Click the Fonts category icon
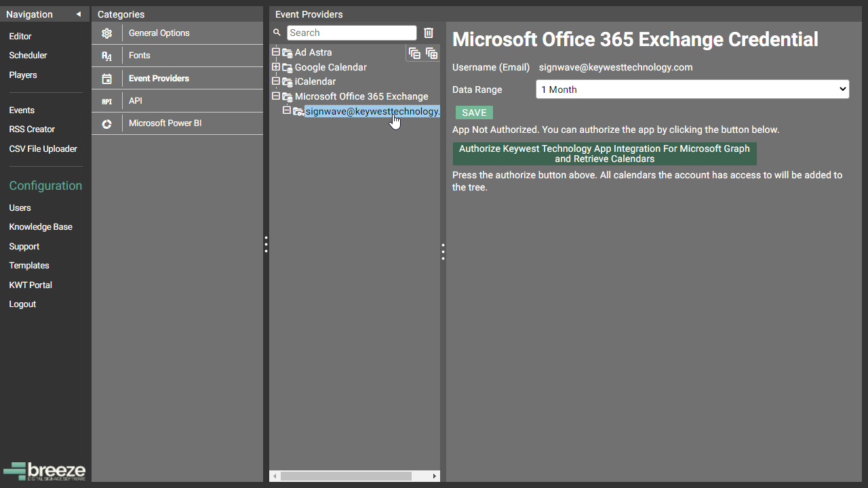This screenshot has width=868, height=488. coord(106,56)
